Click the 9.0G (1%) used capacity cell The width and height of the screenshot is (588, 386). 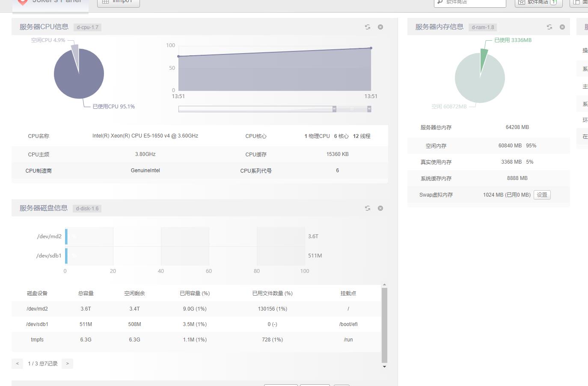pyautogui.click(x=195, y=309)
